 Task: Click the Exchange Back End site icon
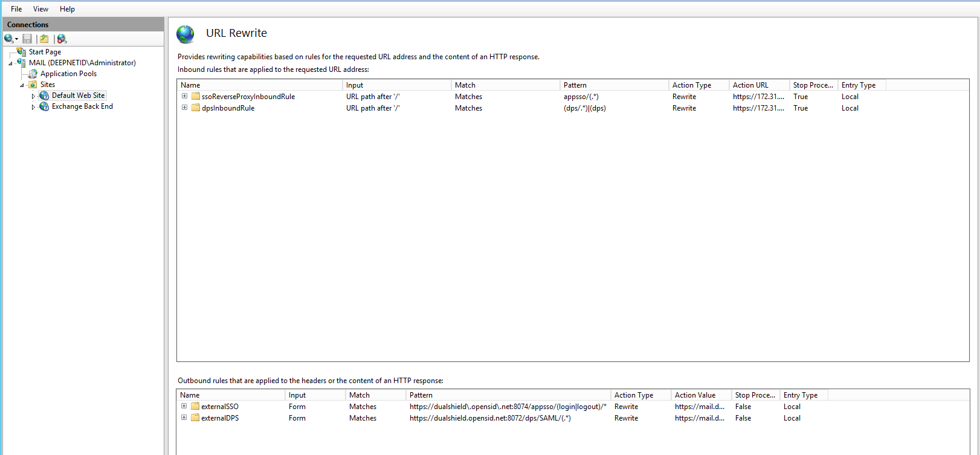coord(44,106)
